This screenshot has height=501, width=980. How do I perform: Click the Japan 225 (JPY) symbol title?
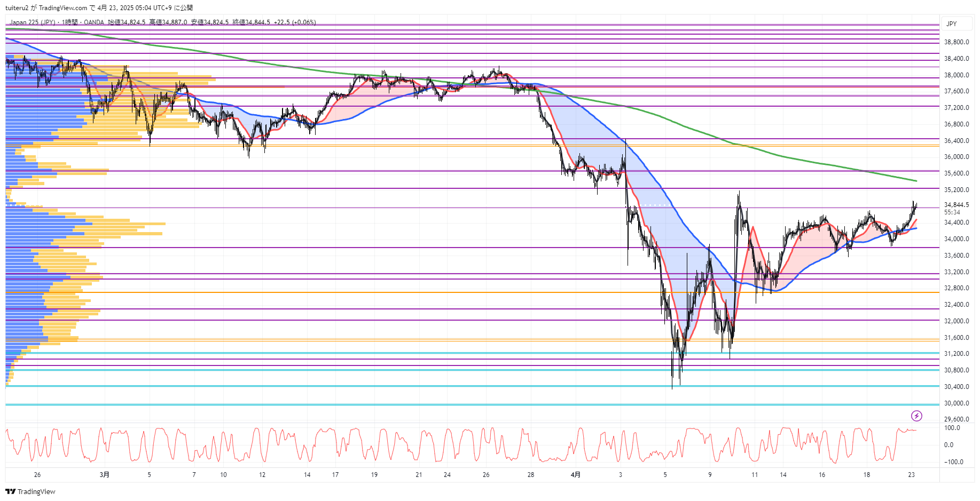coord(32,22)
